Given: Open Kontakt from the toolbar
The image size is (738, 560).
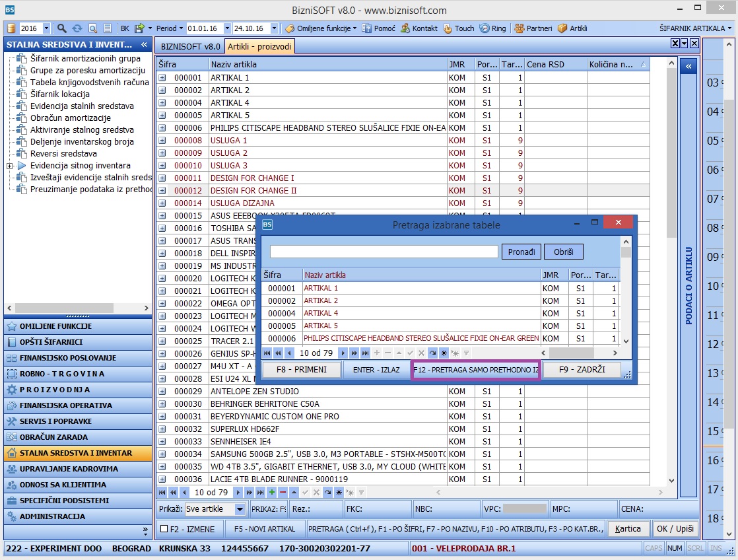Looking at the screenshot, I should pos(419,28).
